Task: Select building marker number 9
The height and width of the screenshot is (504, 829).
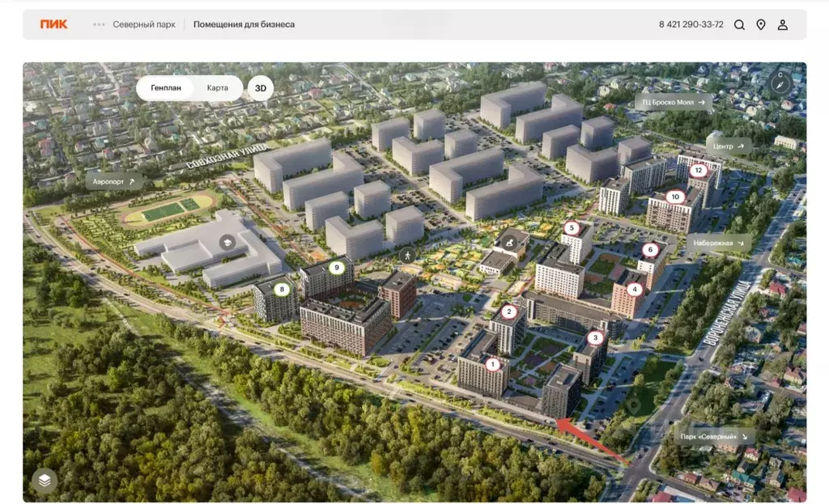Action: click(x=337, y=268)
